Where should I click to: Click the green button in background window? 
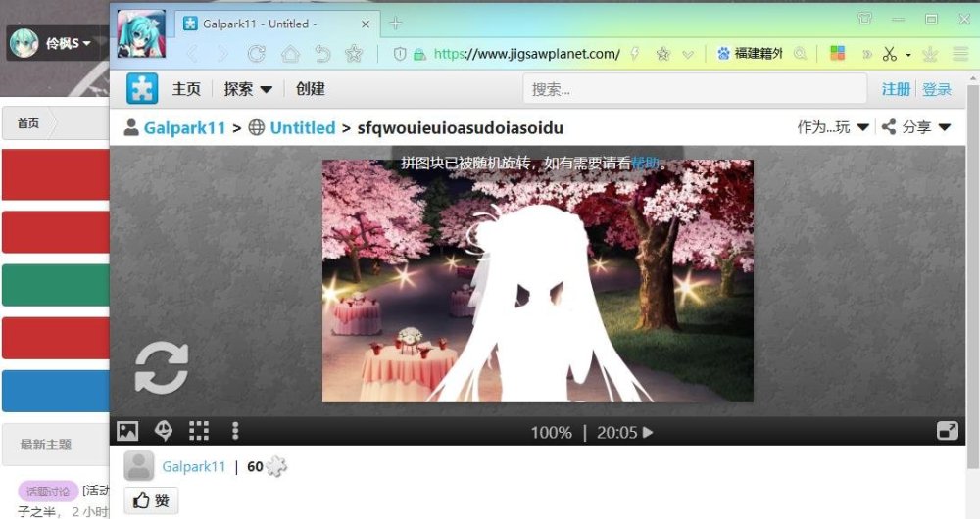tap(56, 285)
